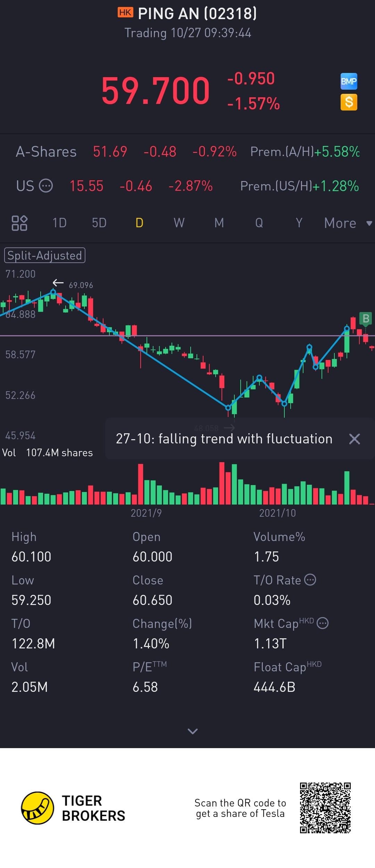Select the monthly M chart tab
The image size is (375, 868).
219,223
